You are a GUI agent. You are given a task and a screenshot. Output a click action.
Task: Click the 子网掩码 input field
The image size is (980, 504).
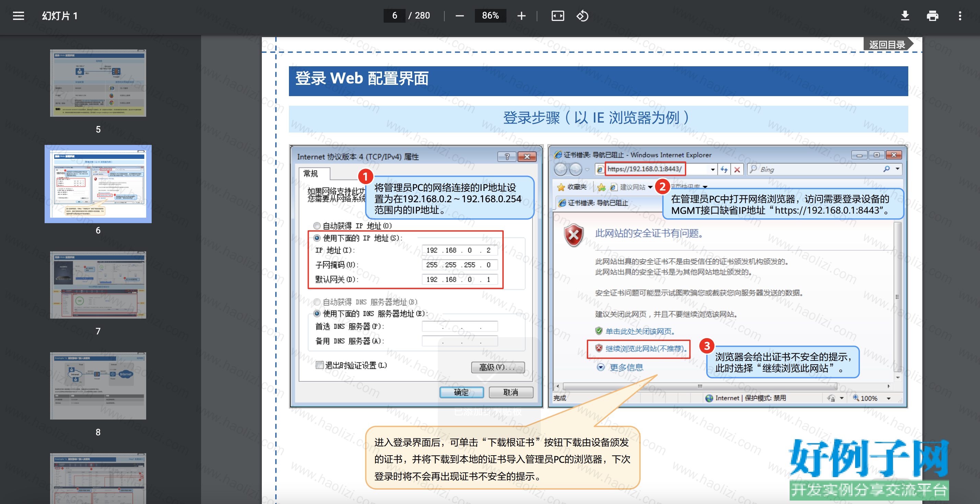pyautogui.click(x=459, y=265)
